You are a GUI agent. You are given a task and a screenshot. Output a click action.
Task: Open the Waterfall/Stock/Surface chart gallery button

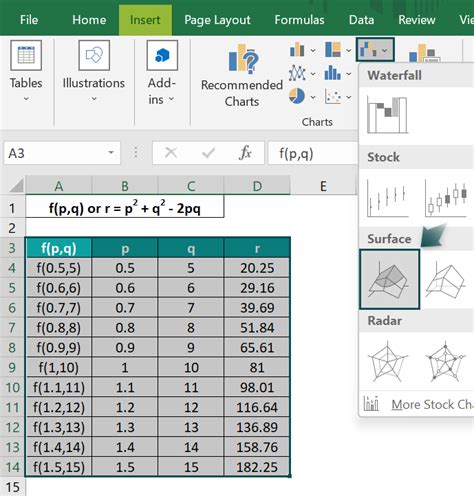click(x=375, y=50)
